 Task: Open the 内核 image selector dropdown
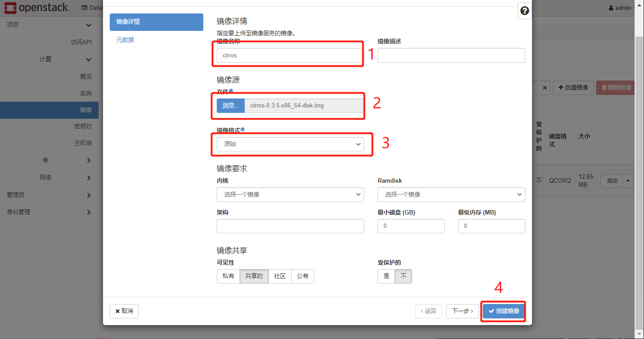coord(290,194)
